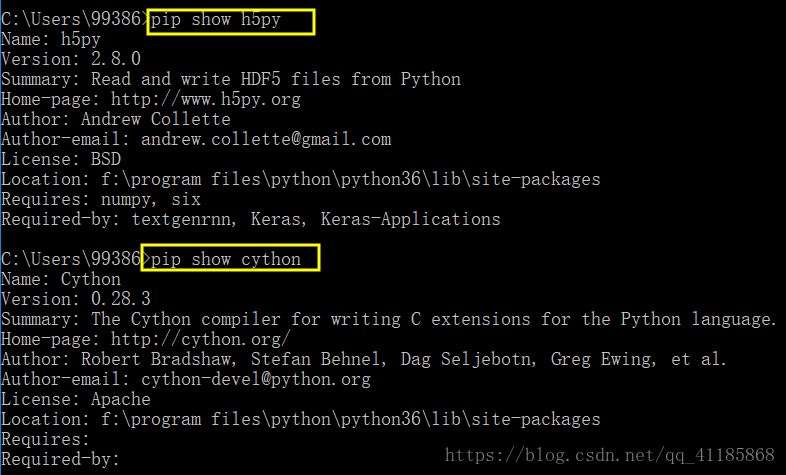Viewport: 786px width, 475px height.
Task: Click the cython-devel@python.org email address
Action: coord(256,379)
